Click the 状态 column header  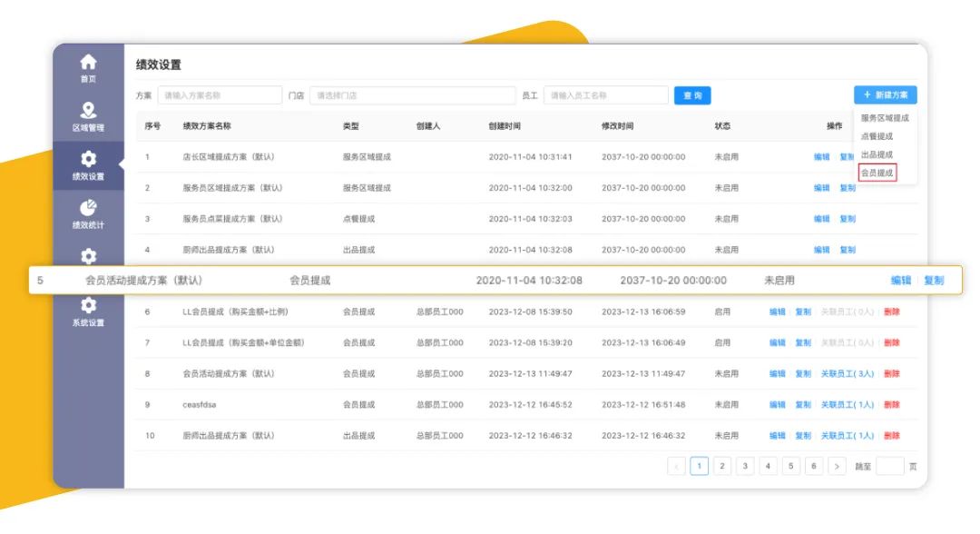(722, 125)
